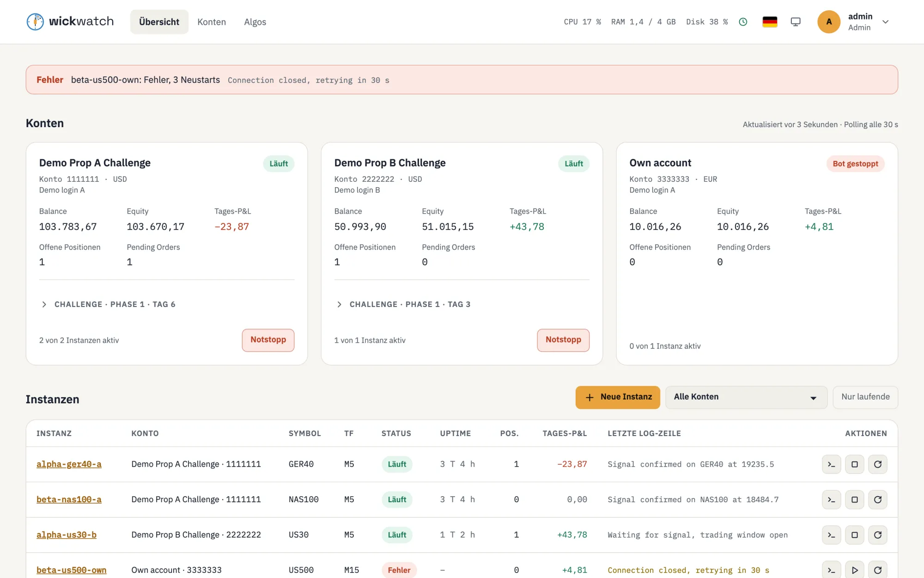The image size is (924, 578).
Task: Open the clock icon in header
Action: pyautogui.click(x=743, y=22)
